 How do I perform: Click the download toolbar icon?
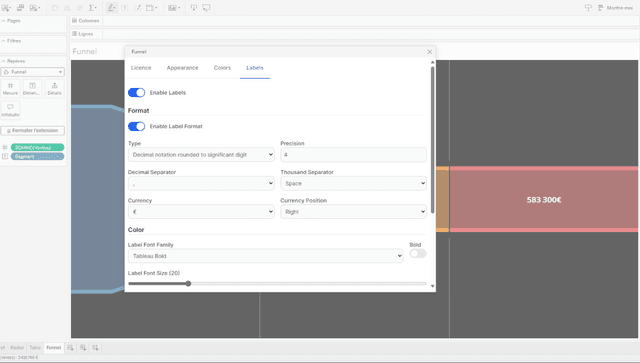[194, 8]
